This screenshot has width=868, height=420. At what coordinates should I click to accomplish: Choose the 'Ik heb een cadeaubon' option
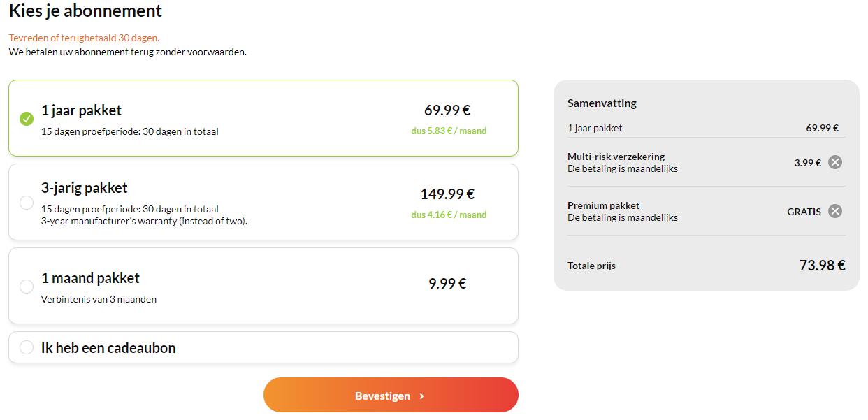click(26, 347)
